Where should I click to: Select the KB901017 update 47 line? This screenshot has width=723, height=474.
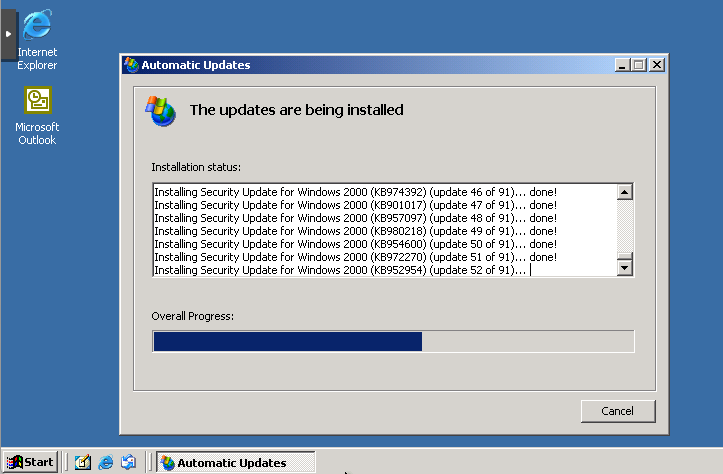(356, 205)
